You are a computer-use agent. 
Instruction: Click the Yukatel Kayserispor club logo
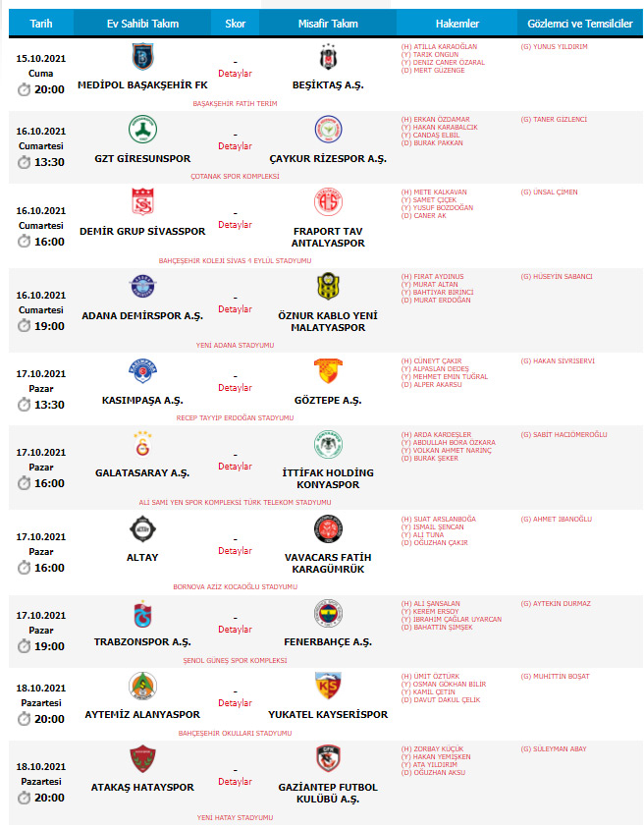click(328, 687)
